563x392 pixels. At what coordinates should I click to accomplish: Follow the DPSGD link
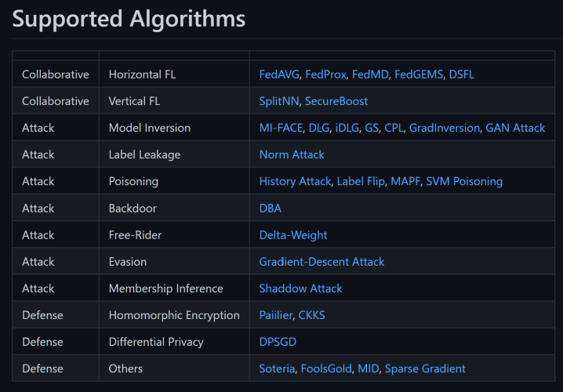[278, 342]
